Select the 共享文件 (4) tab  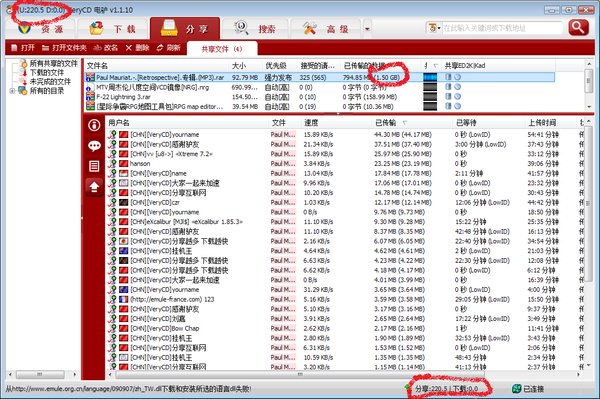pos(222,49)
